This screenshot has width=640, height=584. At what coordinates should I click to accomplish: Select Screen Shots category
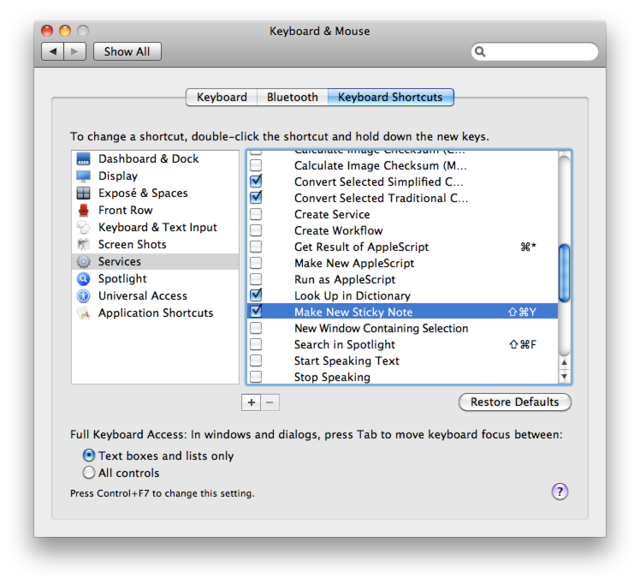(x=155, y=244)
